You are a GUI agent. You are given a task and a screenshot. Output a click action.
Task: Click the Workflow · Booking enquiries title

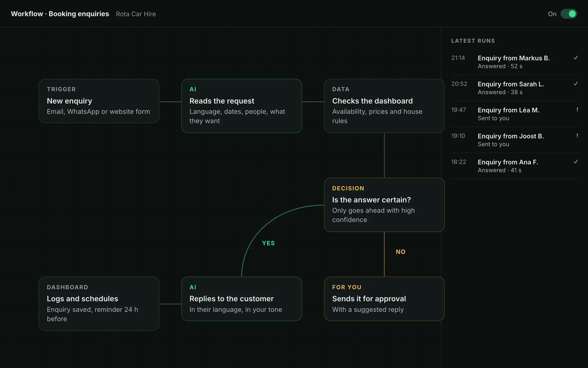click(60, 14)
